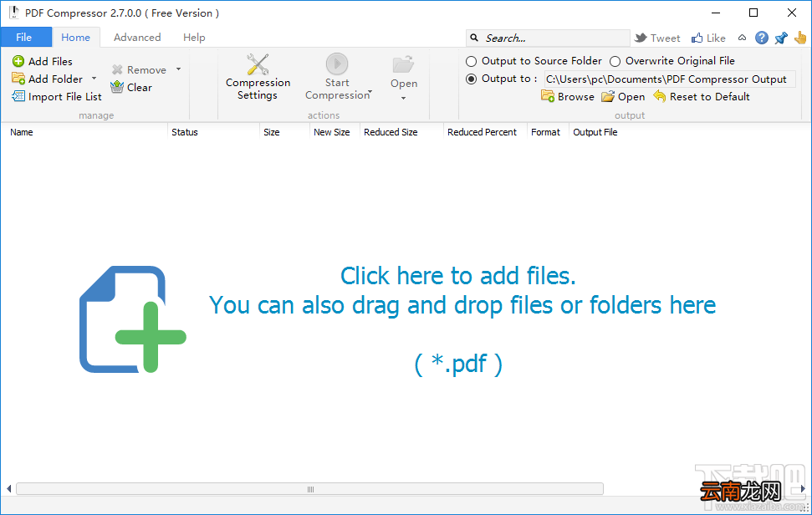The width and height of the screenshot is (812, 515).
Task: Open help via the blue question icon
Action: (761, 38)
